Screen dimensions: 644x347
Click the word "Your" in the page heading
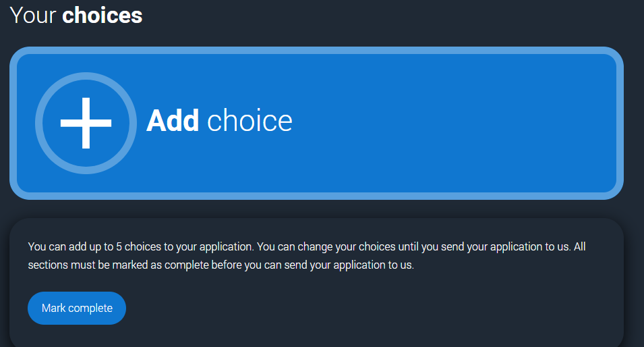point(32,15)
